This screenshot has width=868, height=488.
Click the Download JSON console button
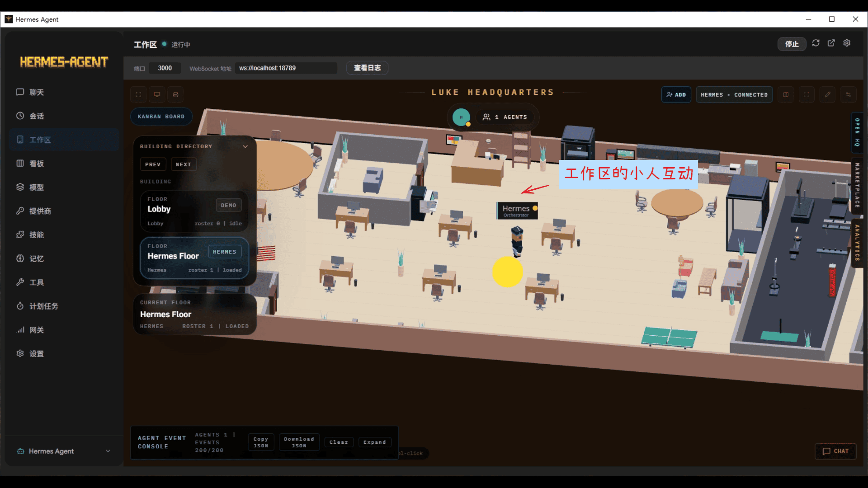tap(299, 442)
